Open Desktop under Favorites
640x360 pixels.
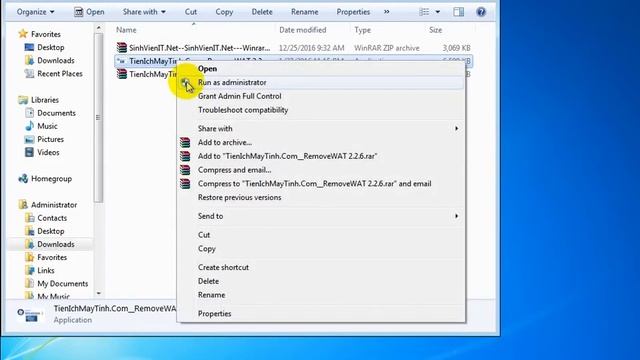[x=45, y=47]
